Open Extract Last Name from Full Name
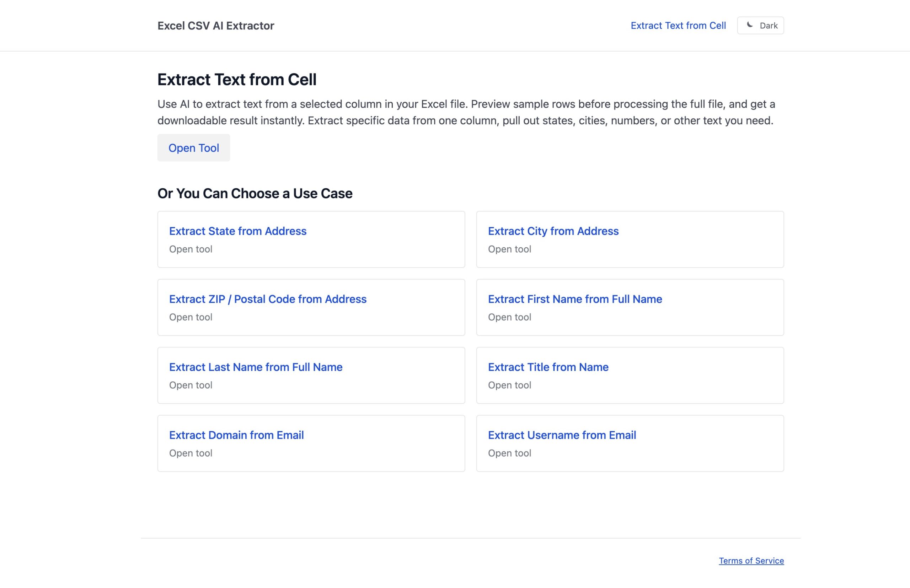Viewport: 910px width, 588px height. point(256,367)
